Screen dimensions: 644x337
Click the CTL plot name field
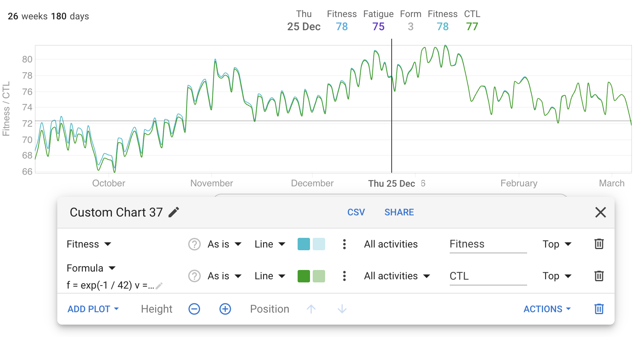[x=488, y=276]
